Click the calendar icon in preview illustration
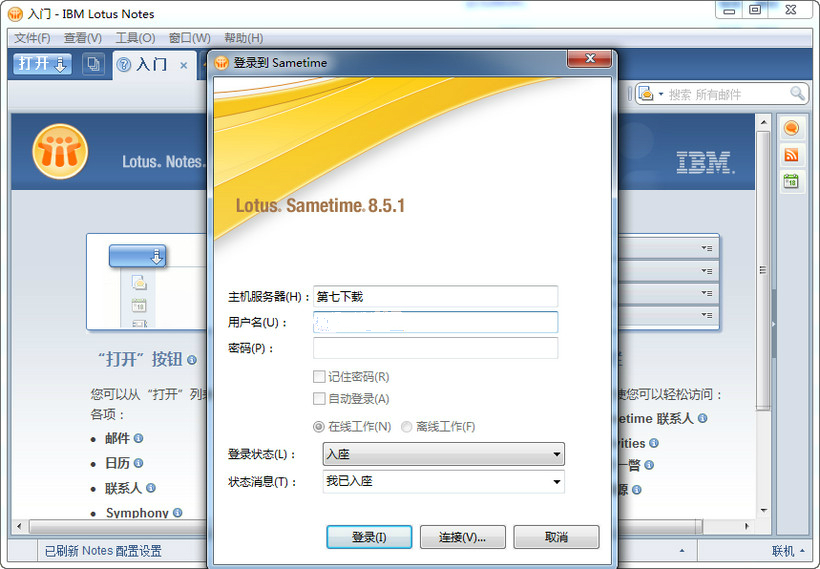The image size is (820, 569). 139,305
